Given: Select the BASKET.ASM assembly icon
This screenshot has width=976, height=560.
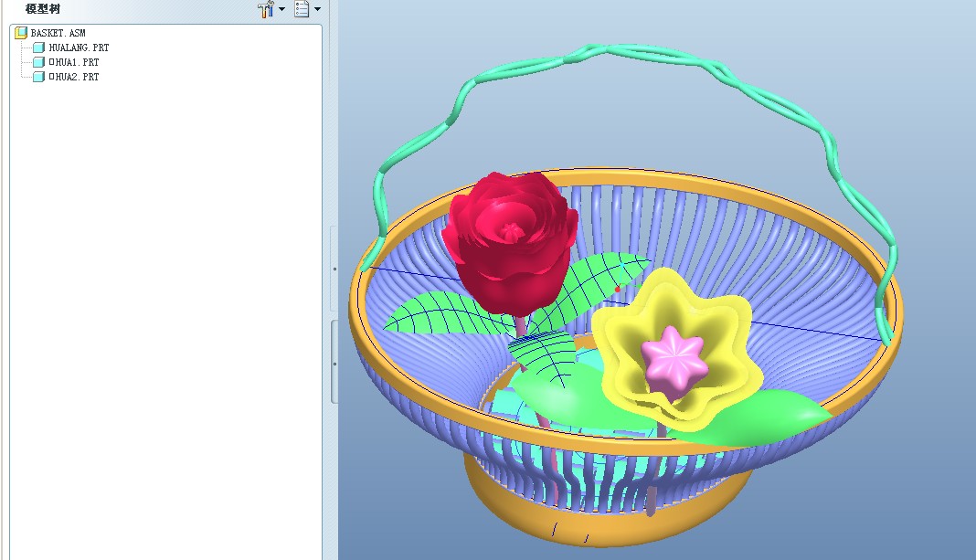Looking at the screenshot, I should coord(21,32).
